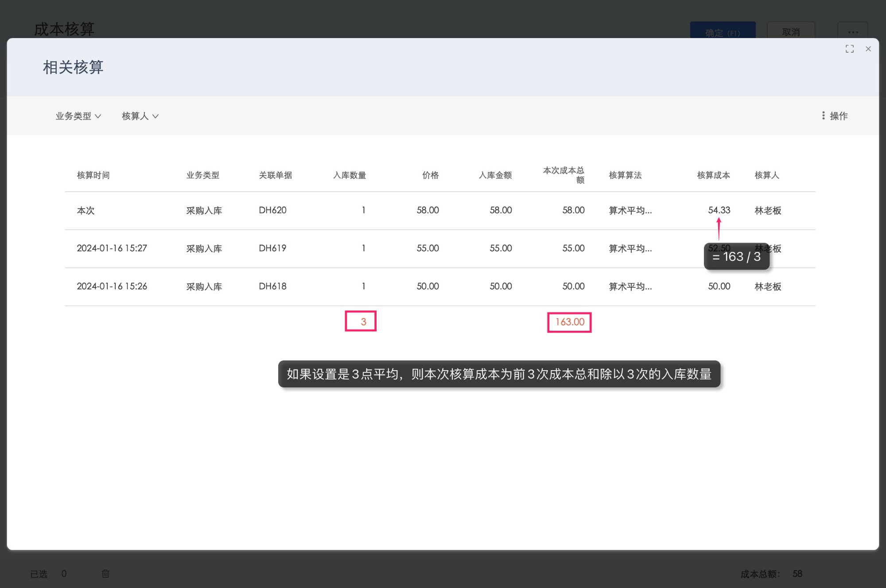This screenshot has height=588, width=886.
Task: Click the trash delete icon in bottom bar
Action: click(105, 573)
